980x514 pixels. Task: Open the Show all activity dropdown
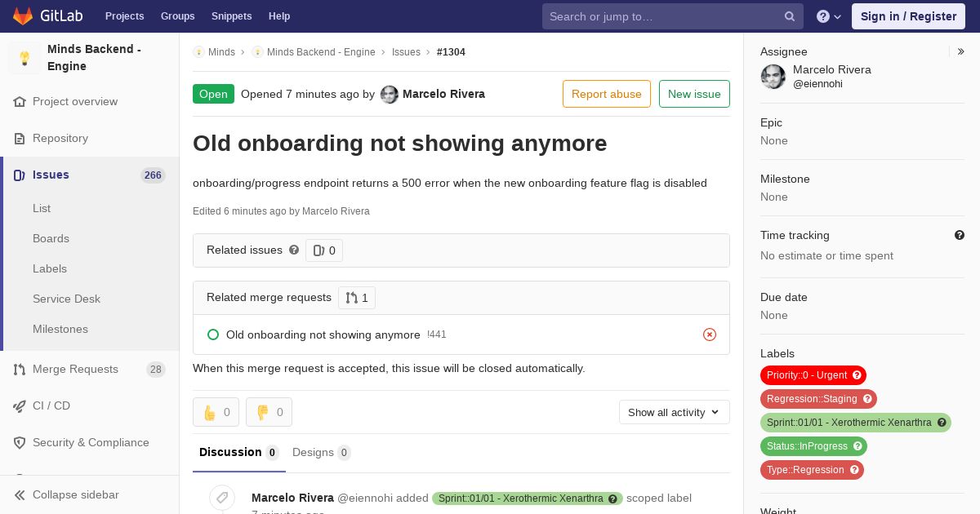point(675,412)
